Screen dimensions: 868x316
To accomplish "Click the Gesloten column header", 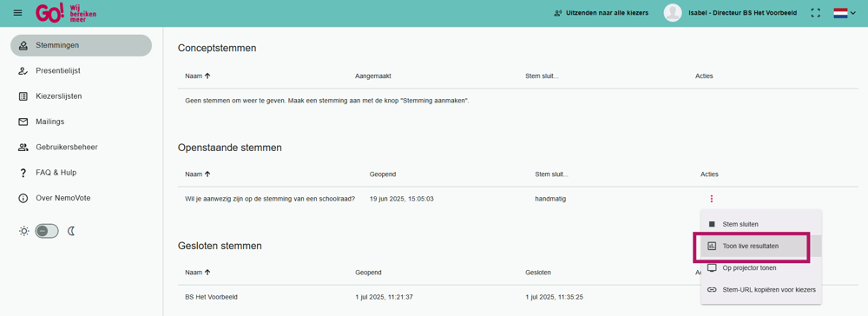I will click(x=537, y=273).
